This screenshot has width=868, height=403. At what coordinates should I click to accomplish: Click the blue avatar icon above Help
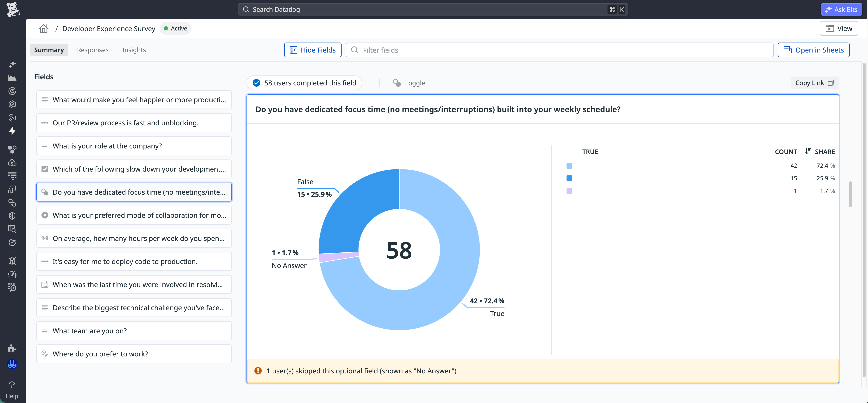(x=12, y=364)
